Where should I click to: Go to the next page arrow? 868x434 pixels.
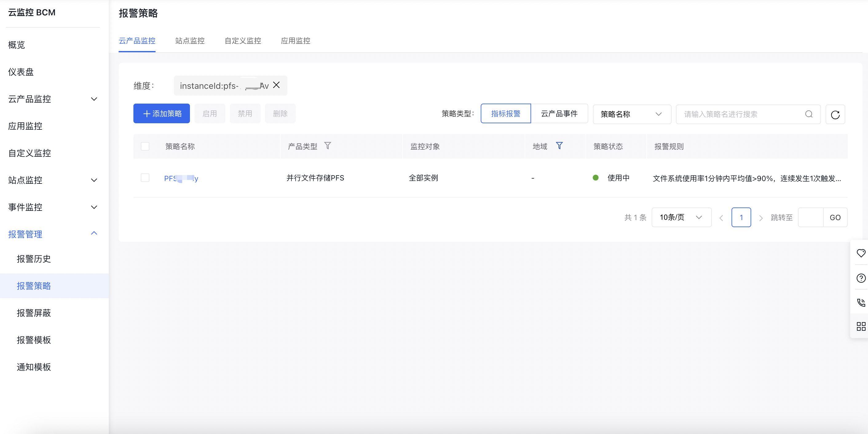coord(760,218)
